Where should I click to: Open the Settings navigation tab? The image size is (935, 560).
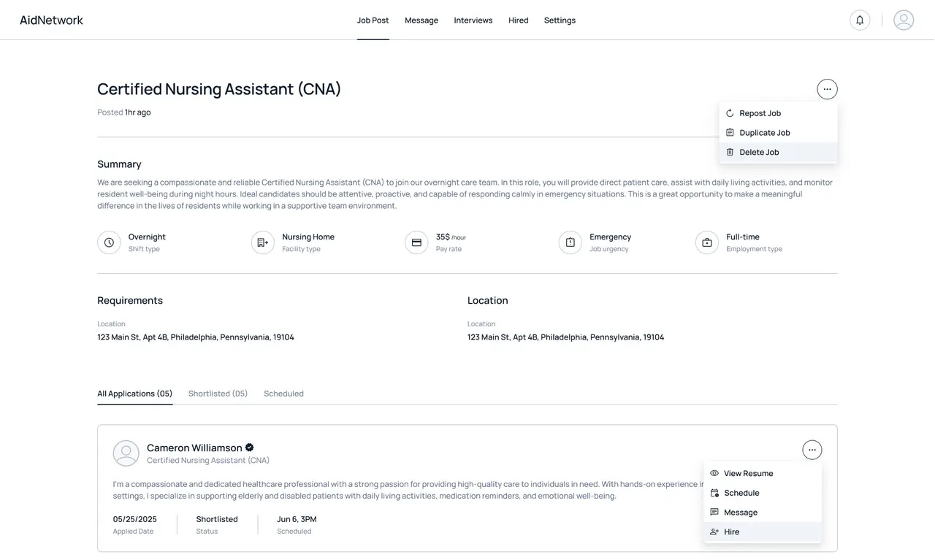click(560, 20)
